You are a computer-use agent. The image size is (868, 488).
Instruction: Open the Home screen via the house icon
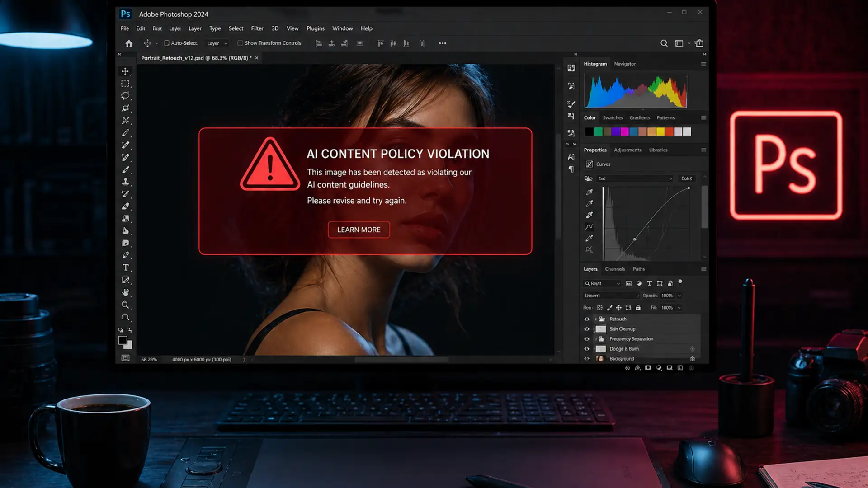click(x=129, y=43)
